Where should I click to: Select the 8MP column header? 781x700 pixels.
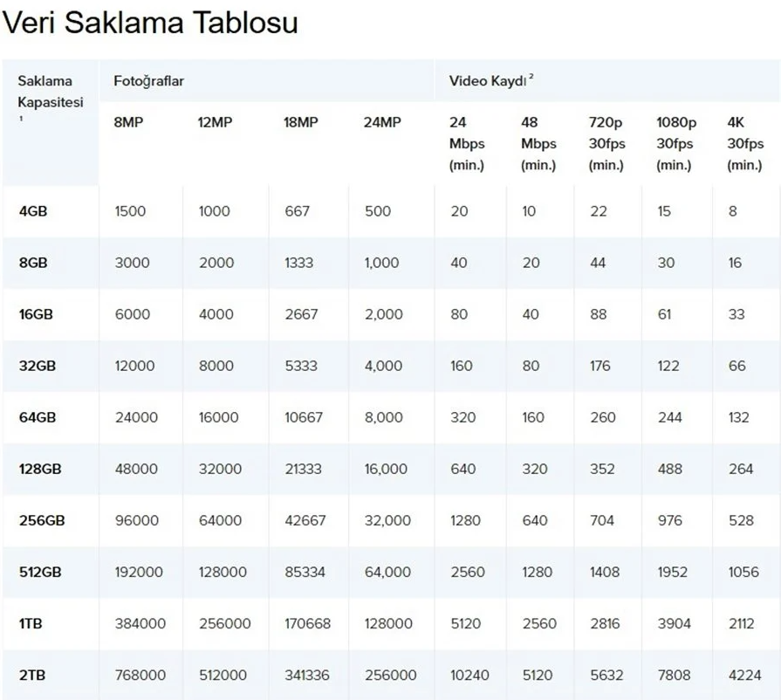128,122
